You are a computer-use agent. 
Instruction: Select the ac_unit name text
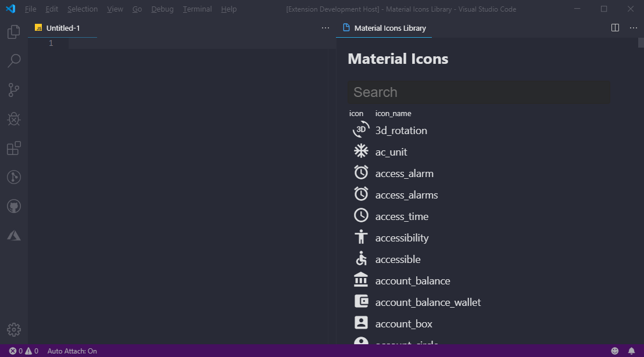(391, 152)
